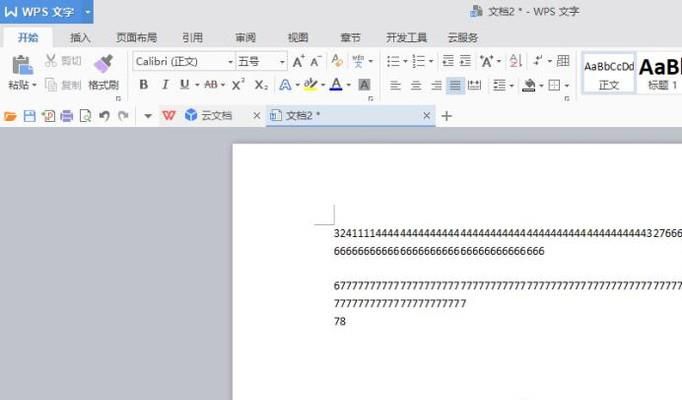Switch to 引用 ribbon tab
Image resolution: width=682 pixels, height=400 pixels.
point(193,38)
